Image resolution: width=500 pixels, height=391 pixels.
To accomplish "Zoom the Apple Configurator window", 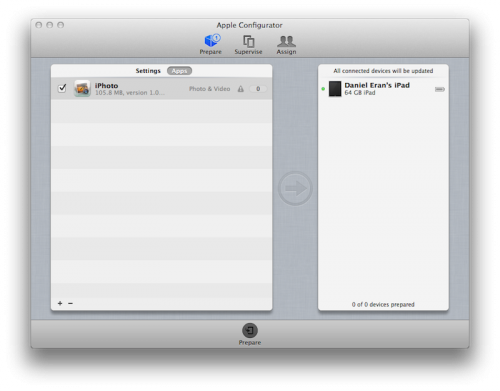I will pyautogui.click(x=60, y=25).
